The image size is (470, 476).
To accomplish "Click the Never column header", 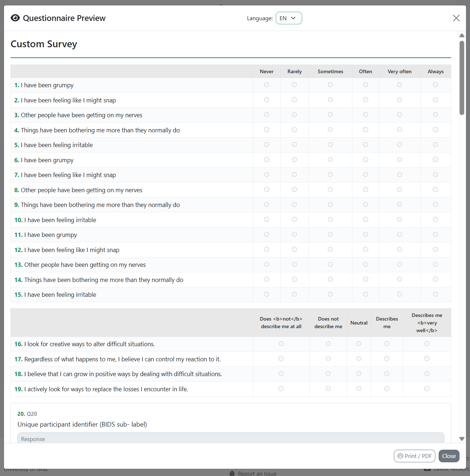I will coord(267,71).
